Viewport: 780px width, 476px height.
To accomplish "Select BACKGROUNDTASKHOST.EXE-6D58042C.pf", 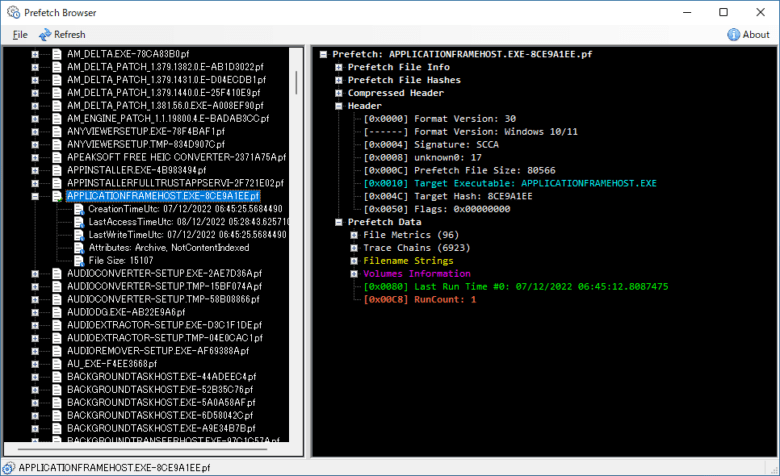I will pyautogui.click(x=160, y=415).
